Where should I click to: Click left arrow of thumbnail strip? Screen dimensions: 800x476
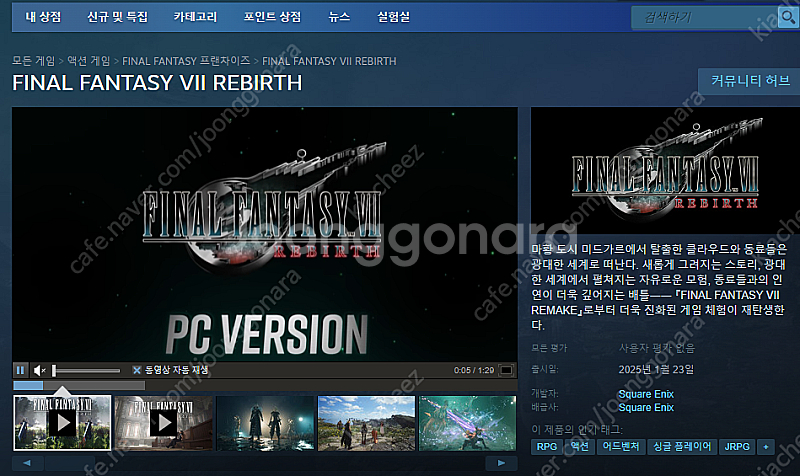[x=28, y=463]
